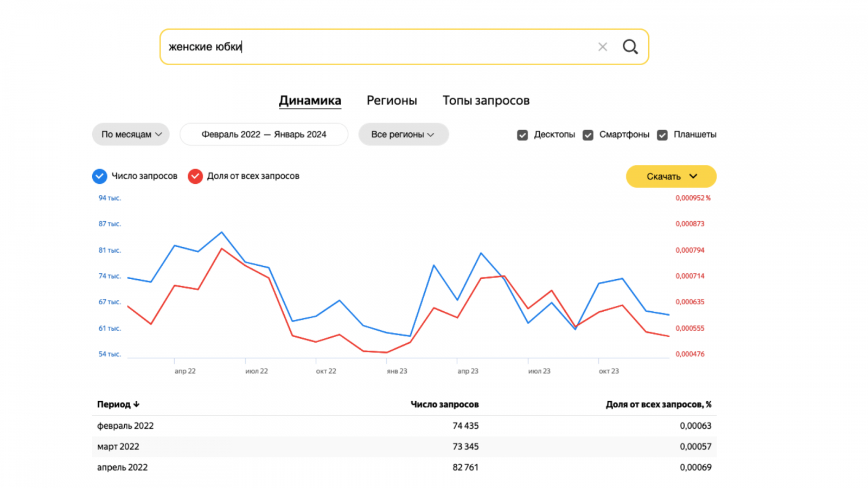The image size is (868, 488).
Task: Toggle the red Доля от всех запросов series
Action: 195,176
